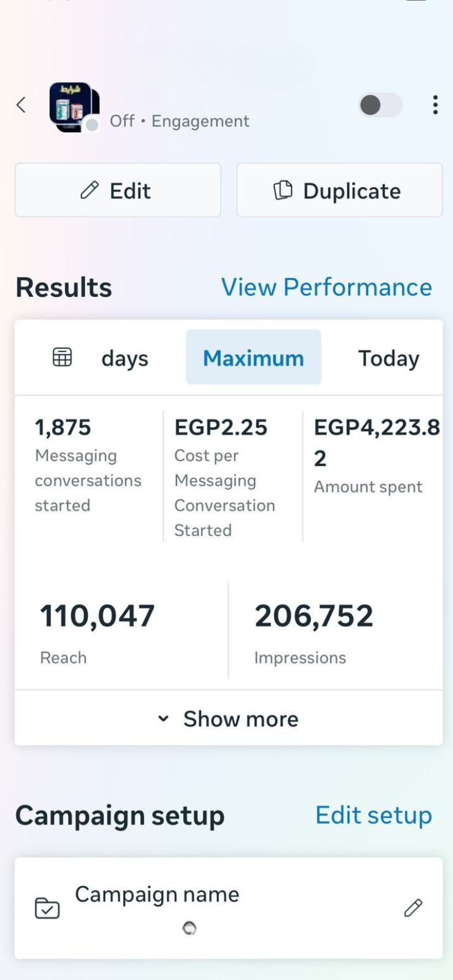Viewport: 453px width, 980px height.
Task: Select the days range tab
Action: (x=124, y=358)
